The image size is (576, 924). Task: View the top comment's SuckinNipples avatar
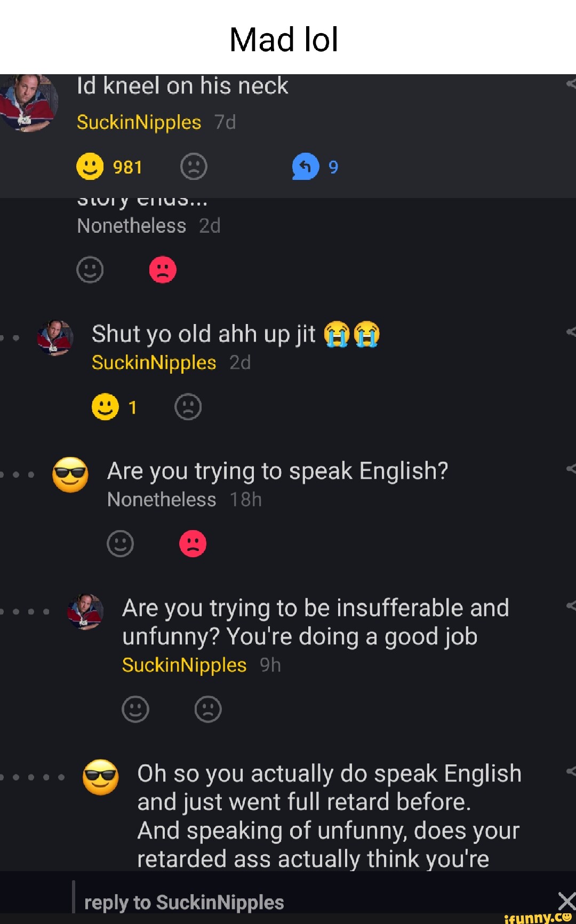29,102
